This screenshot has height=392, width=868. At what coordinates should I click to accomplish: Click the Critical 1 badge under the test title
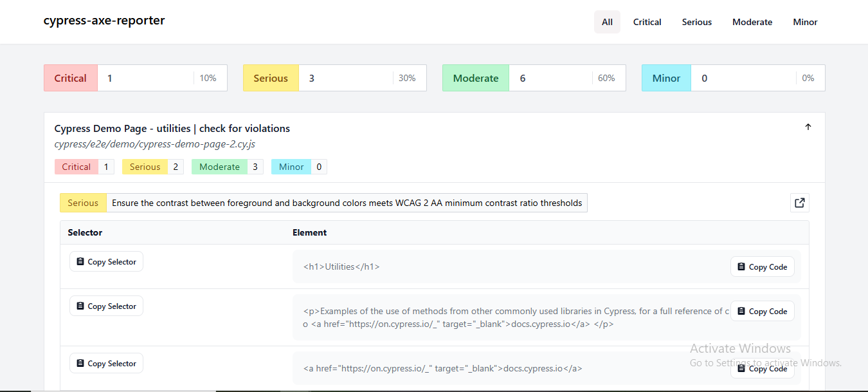[x=84, y=167]
